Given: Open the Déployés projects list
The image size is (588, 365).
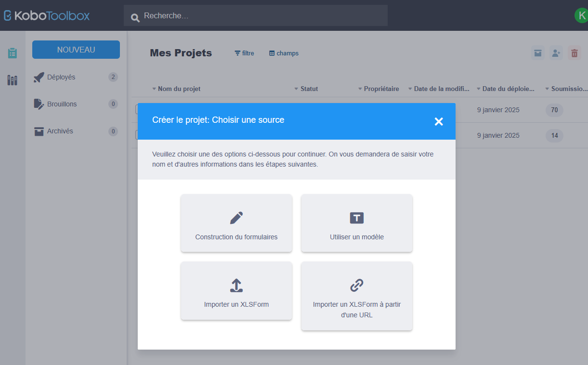Looking at the screenshot, I should (x=61, y=77).
